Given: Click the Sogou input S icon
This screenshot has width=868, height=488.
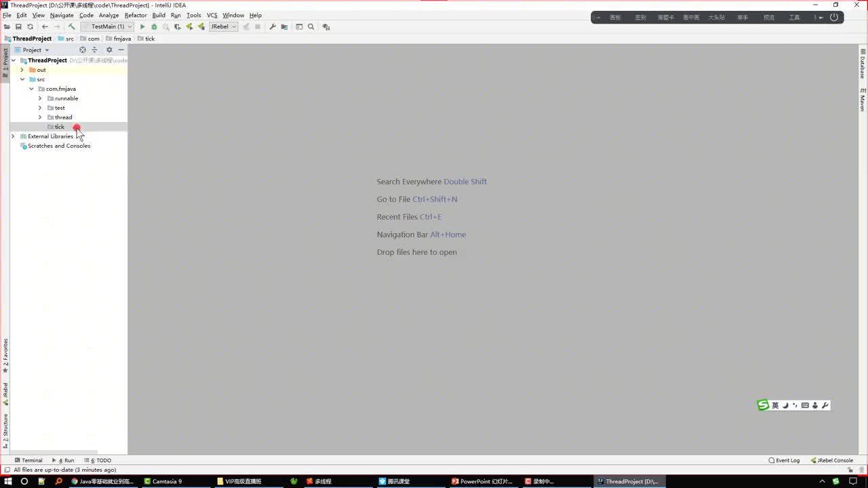Looking at the screenshot, I should (x=763, y=405).
